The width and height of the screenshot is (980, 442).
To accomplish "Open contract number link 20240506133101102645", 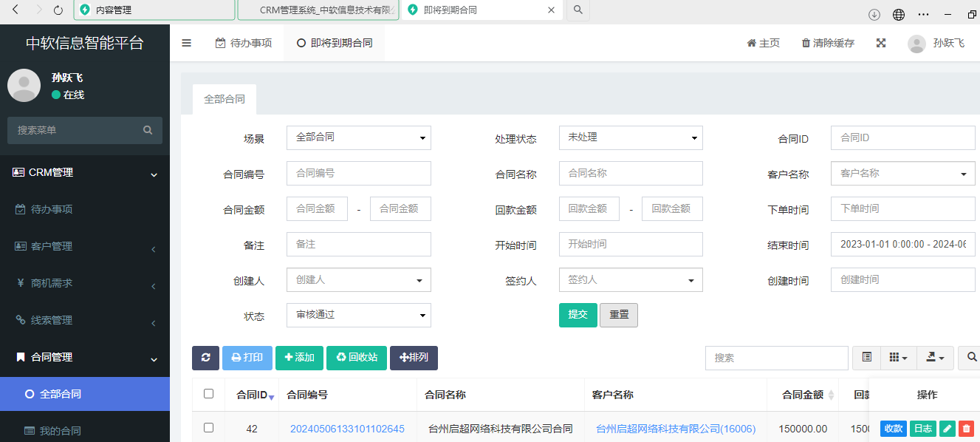I will pos(347,429).
